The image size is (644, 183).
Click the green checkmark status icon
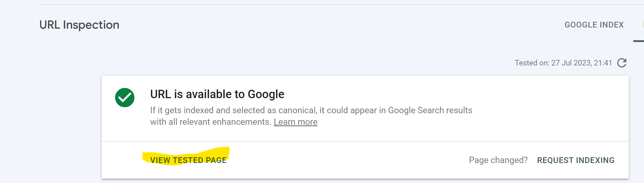point(125,98)
